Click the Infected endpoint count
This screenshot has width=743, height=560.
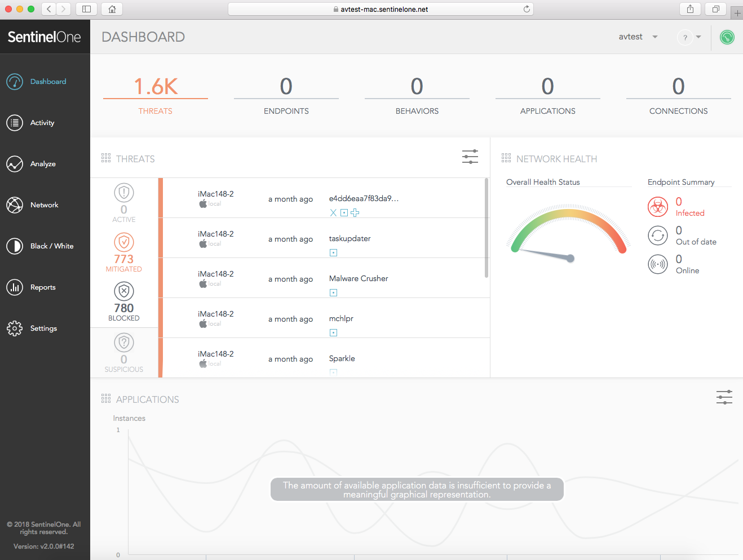click(x=679, y=202)
